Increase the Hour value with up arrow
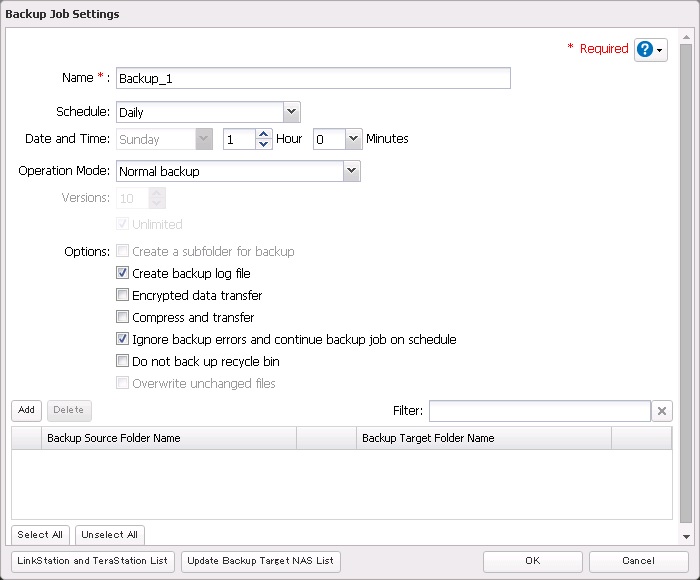 263,134
